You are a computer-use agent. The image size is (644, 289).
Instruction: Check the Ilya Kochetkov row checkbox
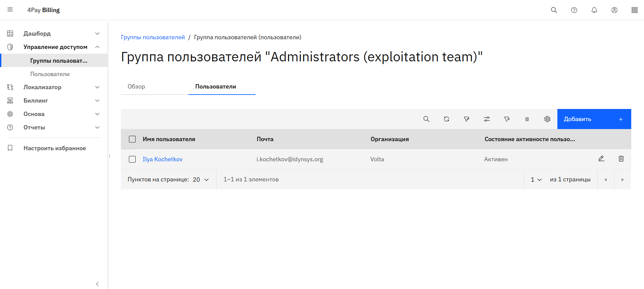(x=132, y=159)
